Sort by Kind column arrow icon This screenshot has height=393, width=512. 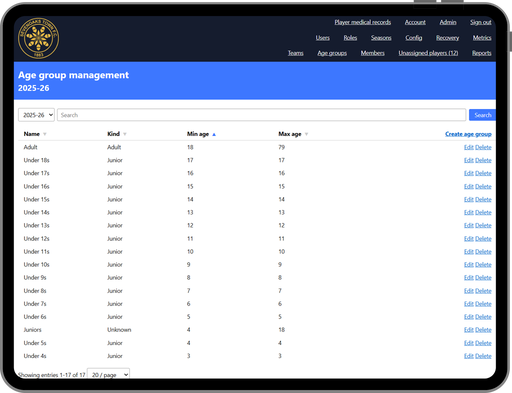click(125, 134)
